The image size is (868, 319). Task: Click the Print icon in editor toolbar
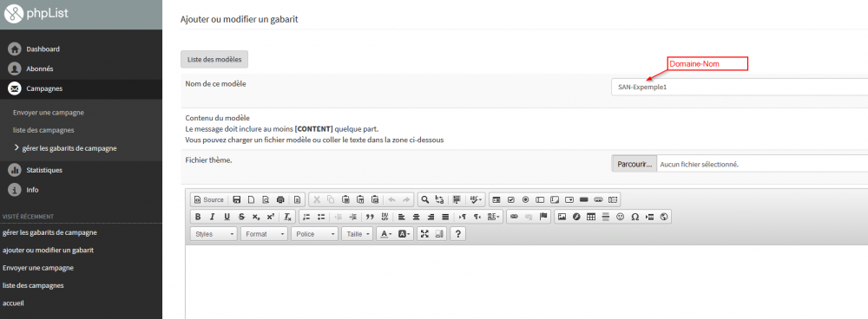(280, 199)
